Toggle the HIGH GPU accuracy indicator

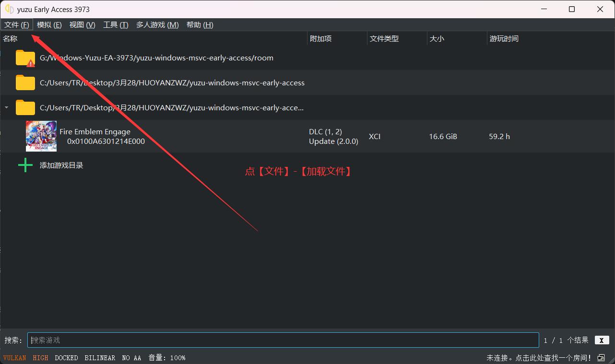40,358
